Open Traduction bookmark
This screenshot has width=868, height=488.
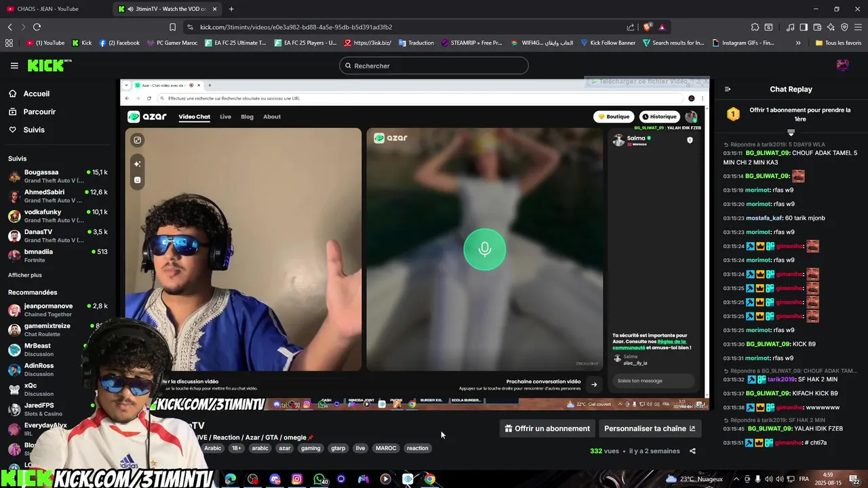coord(416,43)
